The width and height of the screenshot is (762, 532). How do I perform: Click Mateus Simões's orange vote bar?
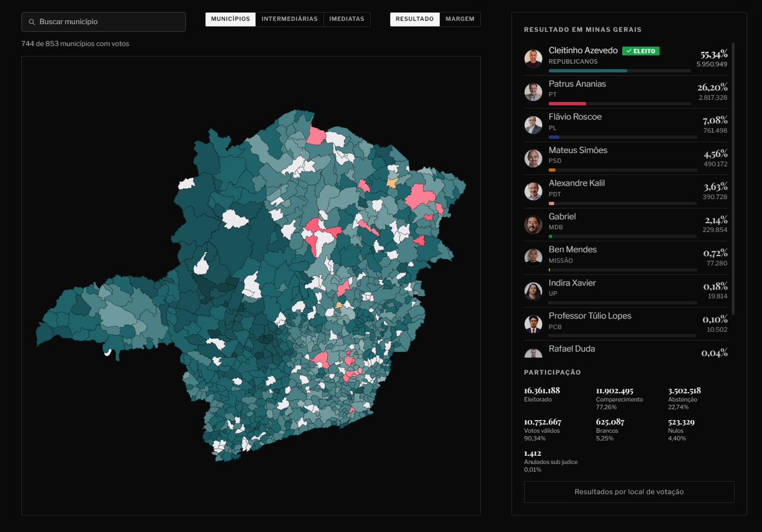coord(552,170)
